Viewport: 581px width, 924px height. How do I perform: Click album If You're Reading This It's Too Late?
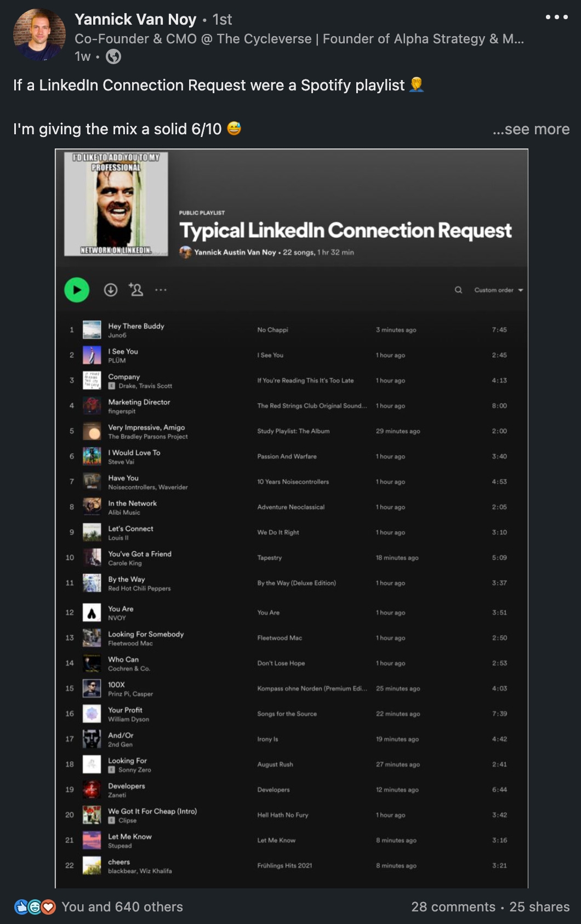point(305,380)
